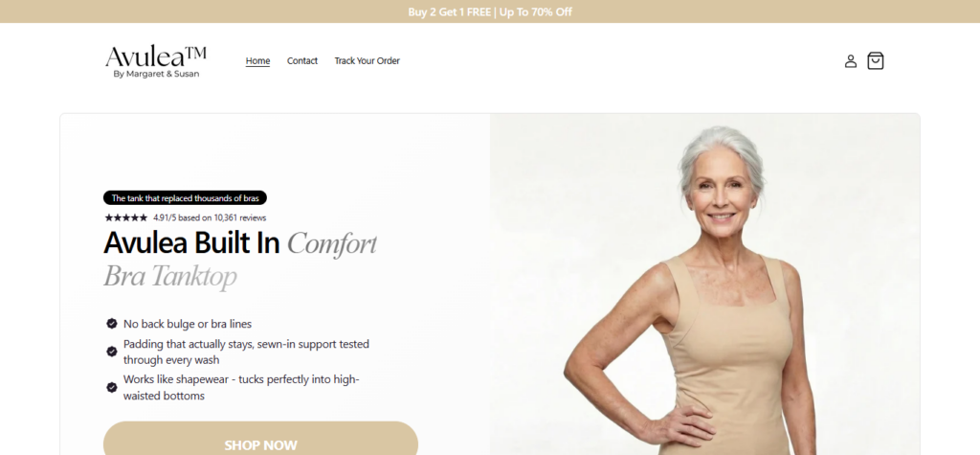The height and width of the screenshot is (455, 980).
Task: Open the '10,361 reviews' rating text
Action: tap(210, 217)
